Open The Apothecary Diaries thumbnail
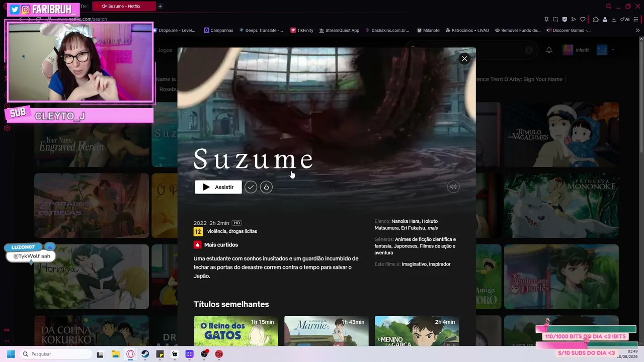This screenshot has height=362, width=644. [x=561, y=277]
